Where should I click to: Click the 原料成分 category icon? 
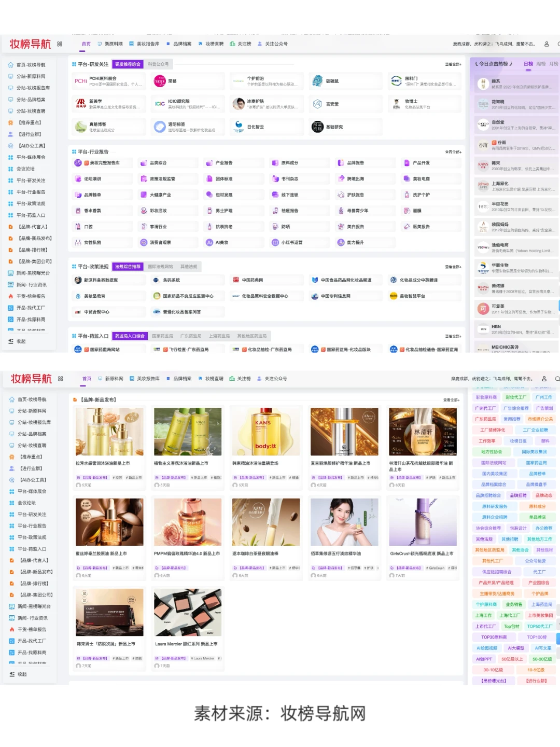[275, 163]
